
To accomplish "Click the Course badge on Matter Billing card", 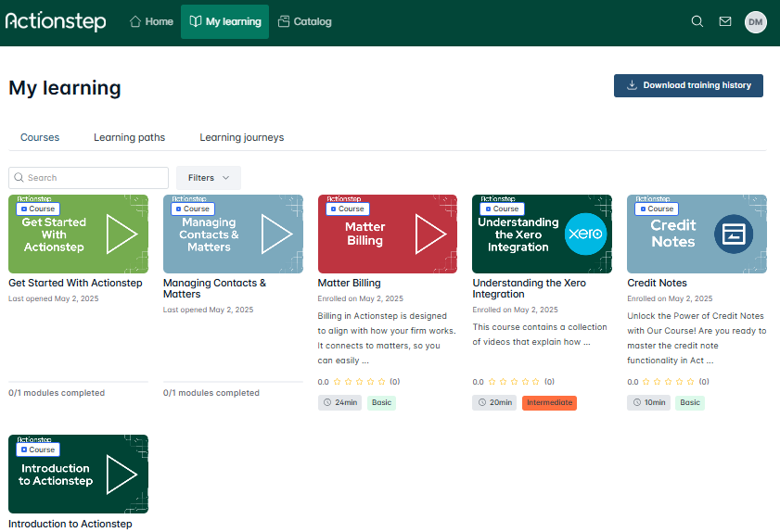I will click(x=347, y=209).
